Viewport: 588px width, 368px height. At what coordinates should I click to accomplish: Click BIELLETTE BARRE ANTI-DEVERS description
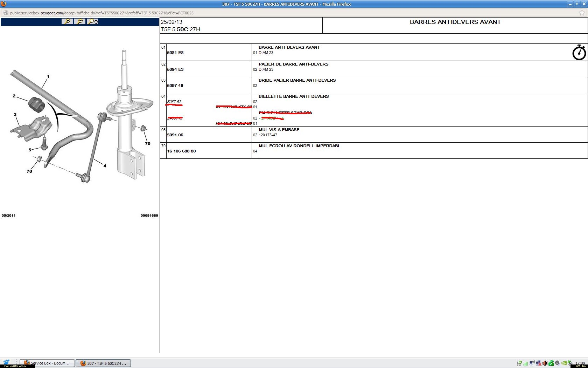(294, 96)
